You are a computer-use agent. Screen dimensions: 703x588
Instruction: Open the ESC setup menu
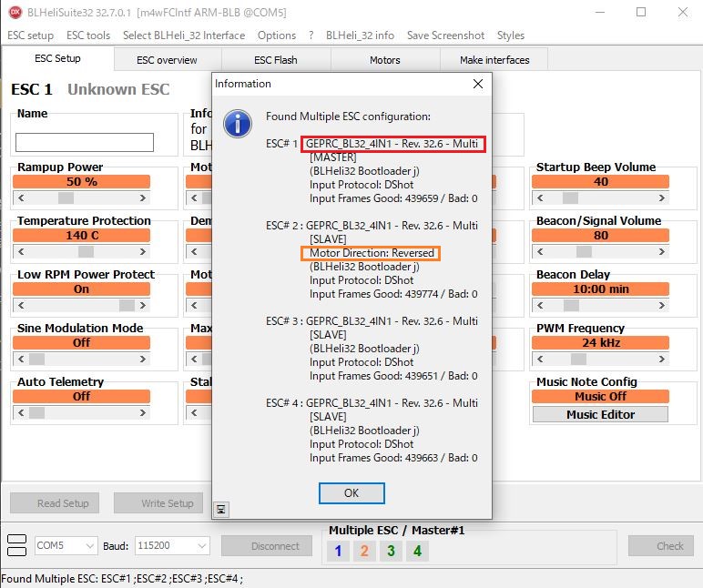(30, 35)
